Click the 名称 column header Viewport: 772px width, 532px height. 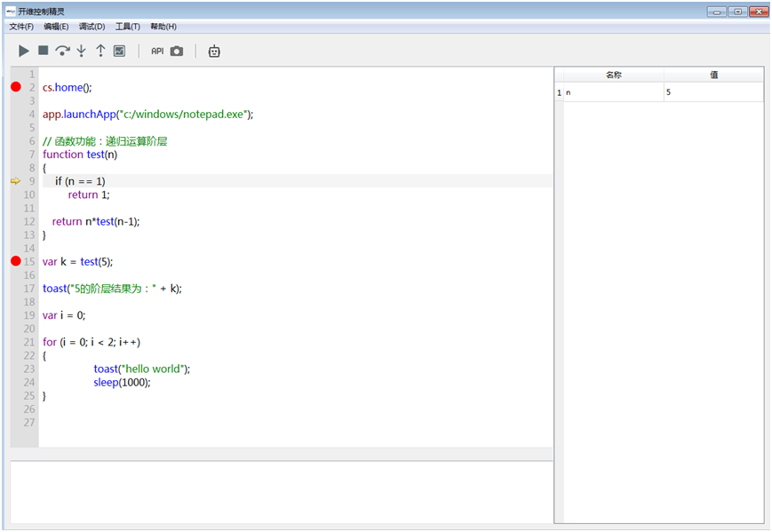(x=614, y=75)
